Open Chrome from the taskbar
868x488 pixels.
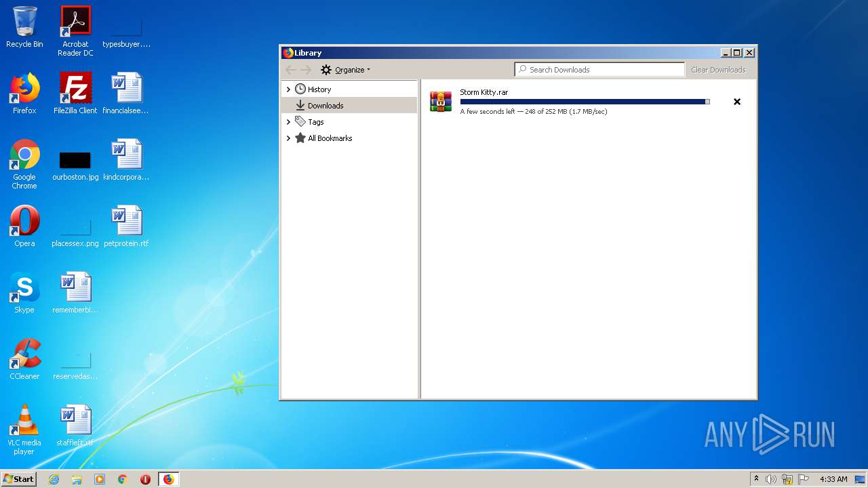pyautogui.click(x=123, y=479)
